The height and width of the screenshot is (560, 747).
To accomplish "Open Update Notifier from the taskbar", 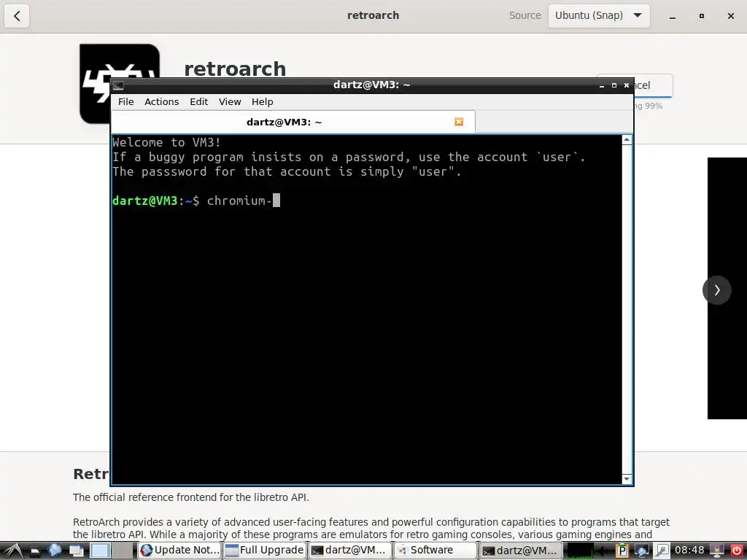I will coord(179,551).
